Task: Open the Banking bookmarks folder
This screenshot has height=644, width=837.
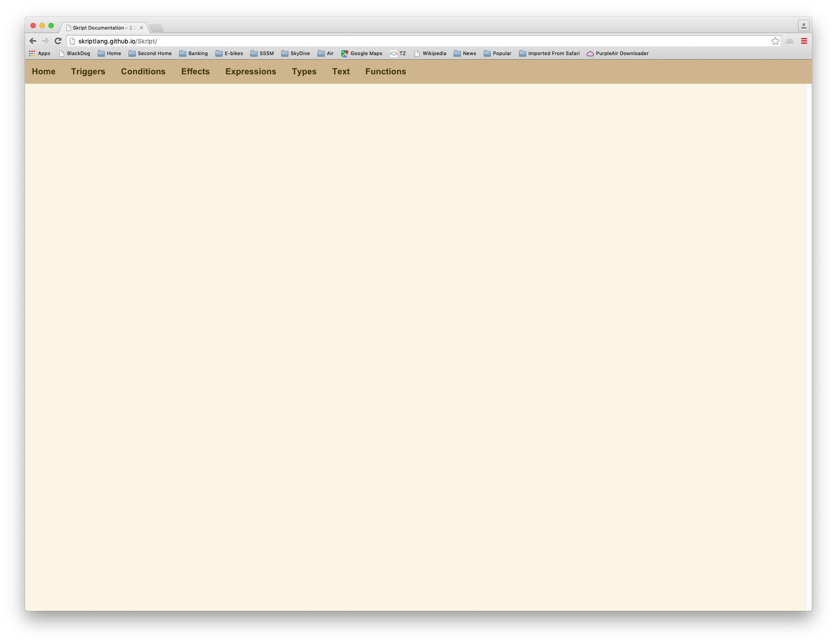Action: pos(194,53)
